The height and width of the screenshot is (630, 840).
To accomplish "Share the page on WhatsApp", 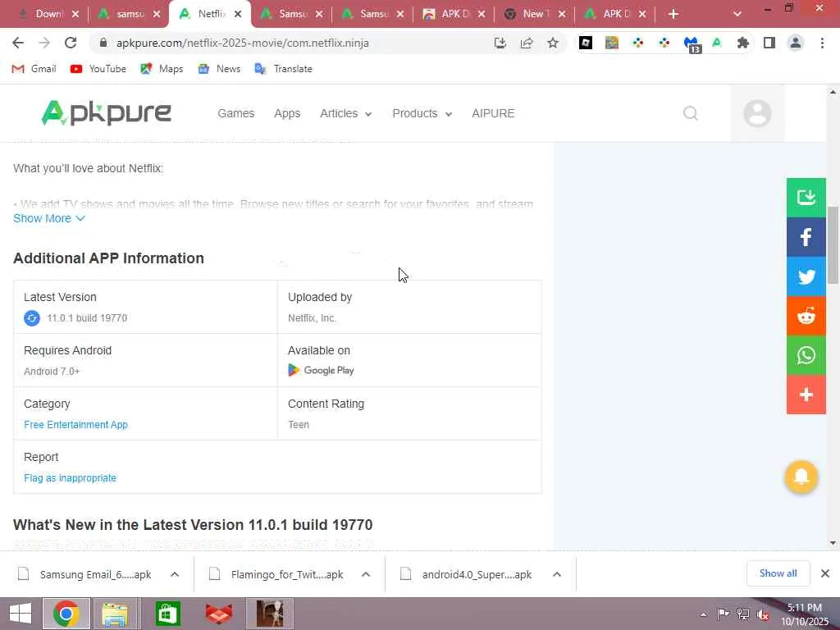I will coord(806,355).
